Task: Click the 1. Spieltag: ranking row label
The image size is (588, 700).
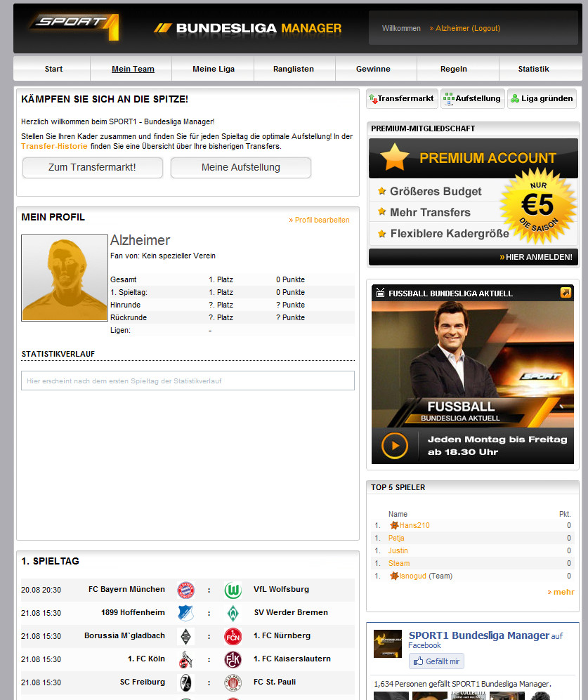Action: (129, 292)
